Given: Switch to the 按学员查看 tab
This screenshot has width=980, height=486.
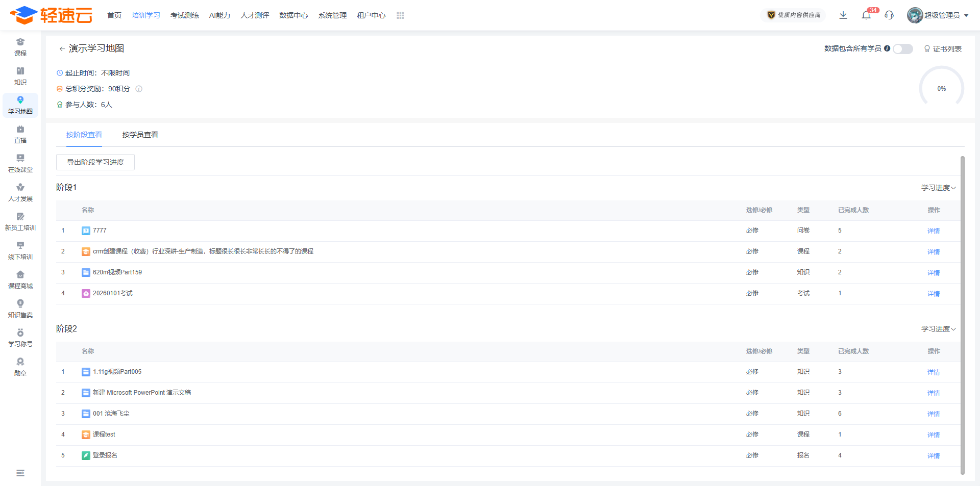Looking at the screenshot, I should [140, 135].
